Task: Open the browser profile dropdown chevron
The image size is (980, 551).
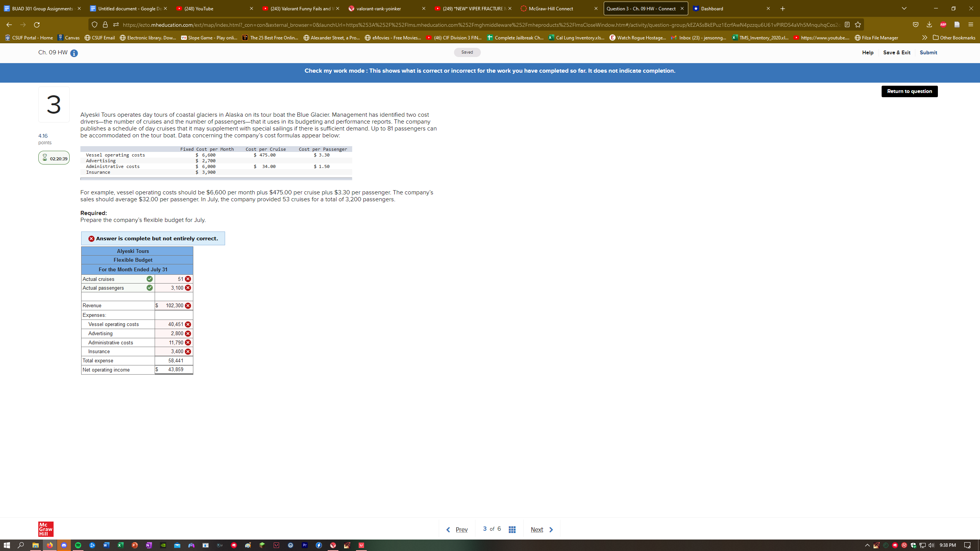Action: click(x=903, y=8)
